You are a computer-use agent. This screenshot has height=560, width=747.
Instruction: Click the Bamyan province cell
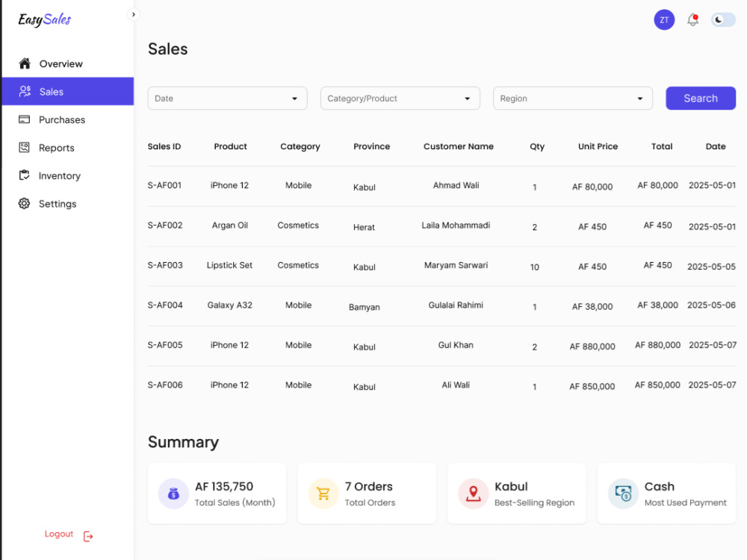[365, 307]
